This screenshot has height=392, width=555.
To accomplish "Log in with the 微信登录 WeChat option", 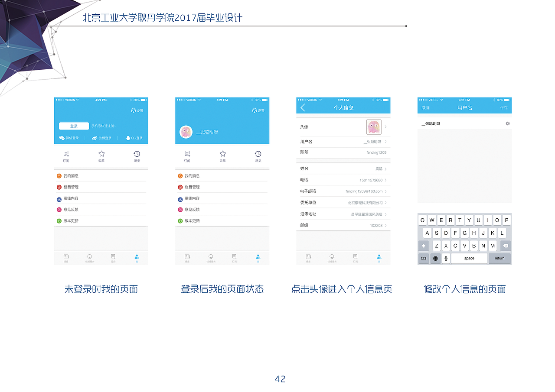I will [69, 138].
